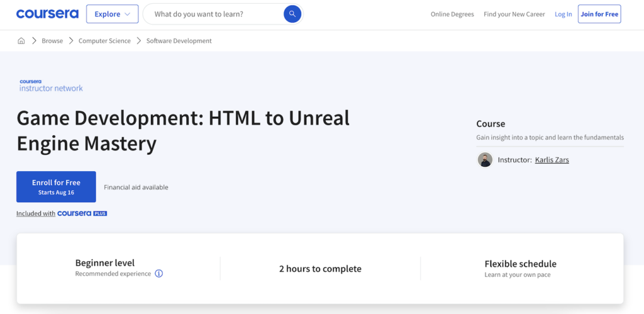Click the Coursera instructor network logo
The width and height of the screenshot is (644, 314).
pos(51,86)
